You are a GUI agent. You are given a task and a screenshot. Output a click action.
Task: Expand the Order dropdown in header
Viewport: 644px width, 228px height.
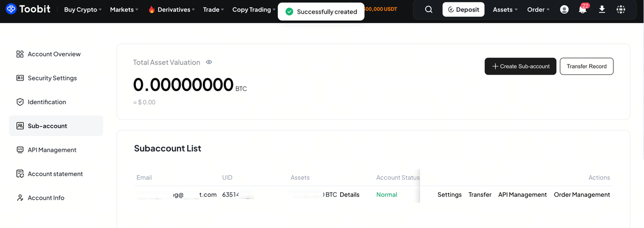(538, 10)
